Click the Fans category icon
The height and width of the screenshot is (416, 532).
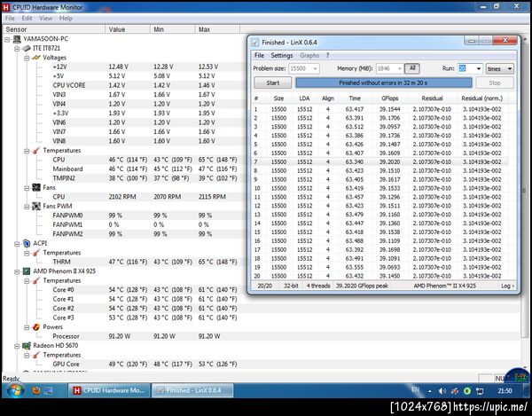pos(36,187)
